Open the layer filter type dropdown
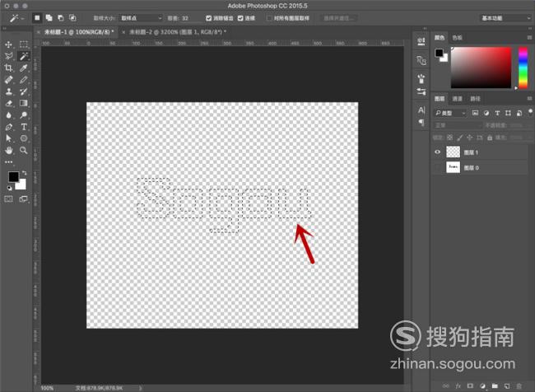Screen dimensions: 535x392 450,113
